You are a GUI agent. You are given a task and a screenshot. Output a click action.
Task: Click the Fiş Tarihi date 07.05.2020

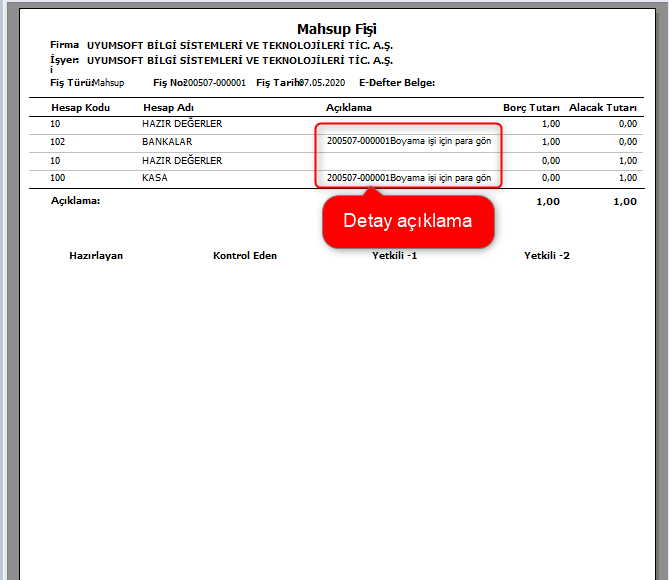click(x=319, y=82)
